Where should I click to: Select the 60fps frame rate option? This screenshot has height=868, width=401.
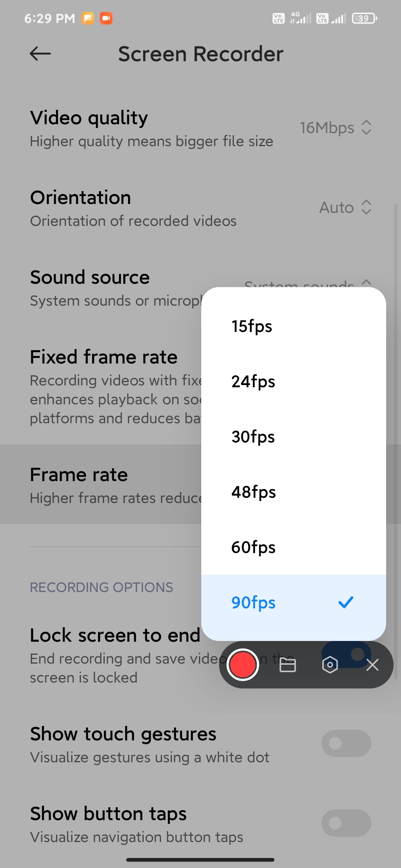coord(253,547)
